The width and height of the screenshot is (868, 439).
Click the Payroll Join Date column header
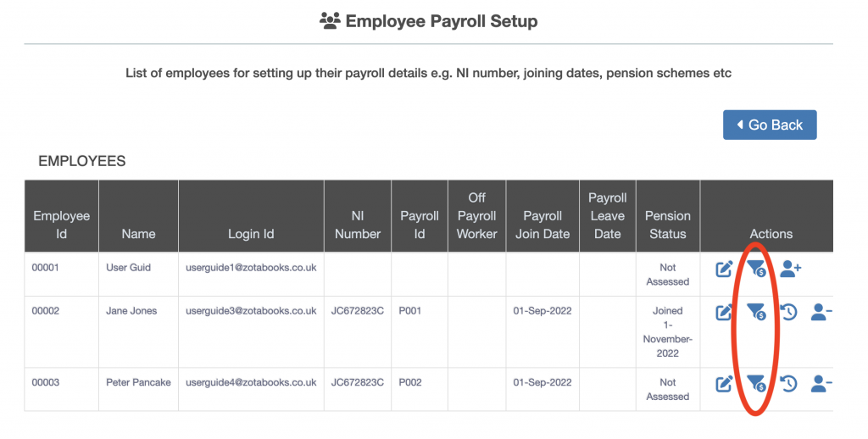point(542,225)
